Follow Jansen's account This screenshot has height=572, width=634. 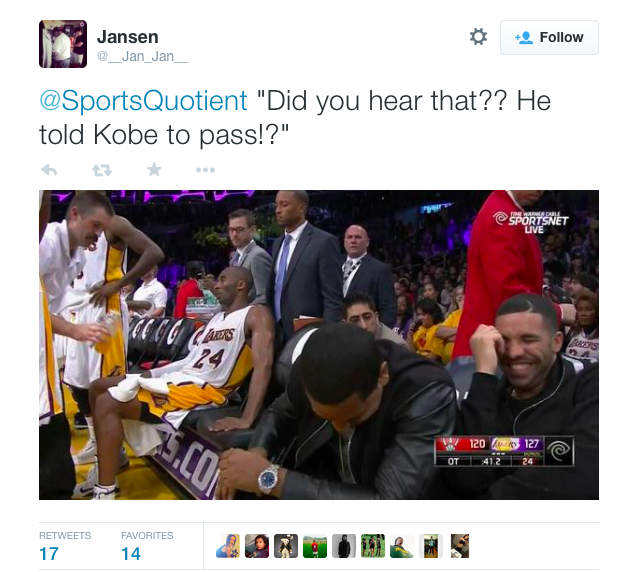[549, 37]
